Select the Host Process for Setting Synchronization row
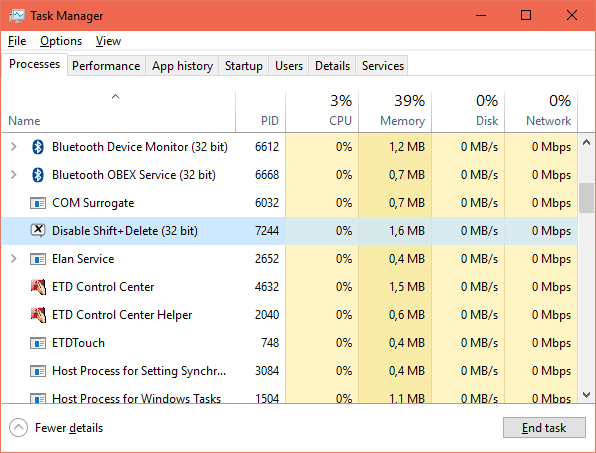This screenshot has width=596, height=453. 290,371
